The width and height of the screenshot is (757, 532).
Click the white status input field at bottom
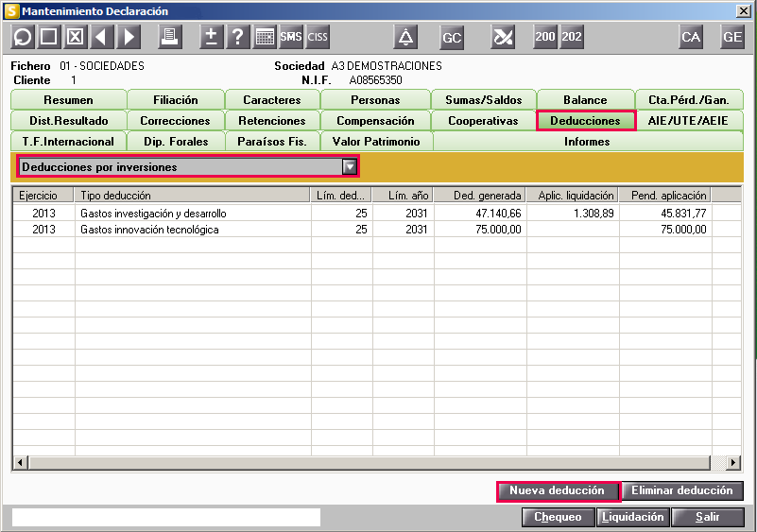[166, 517]
